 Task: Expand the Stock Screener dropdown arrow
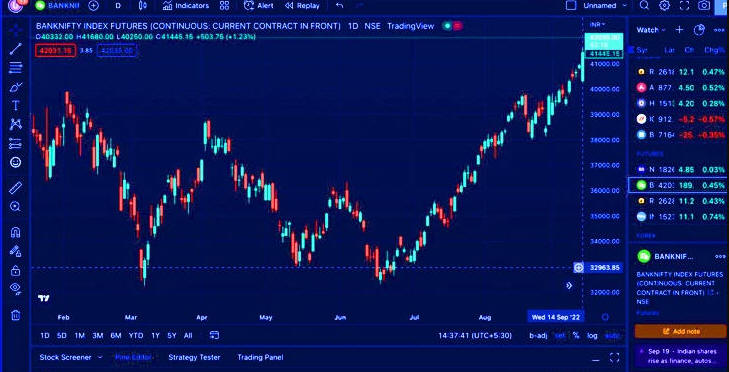[x=99, y=357]
